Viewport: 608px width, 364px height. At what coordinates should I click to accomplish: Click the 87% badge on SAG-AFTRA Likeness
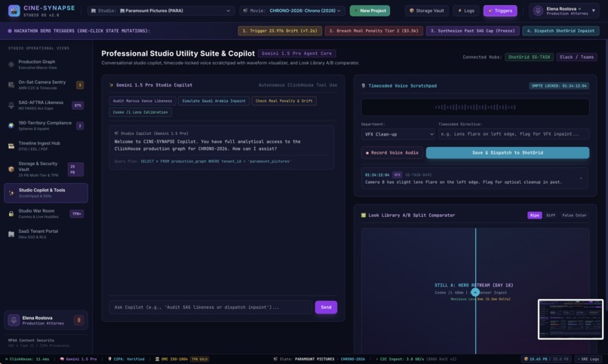(78, 106)
